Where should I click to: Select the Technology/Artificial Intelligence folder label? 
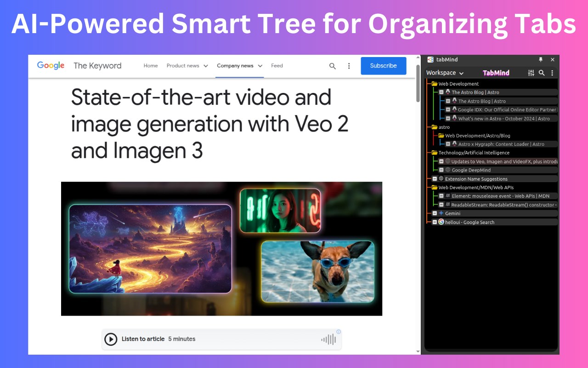pos(474,153)
